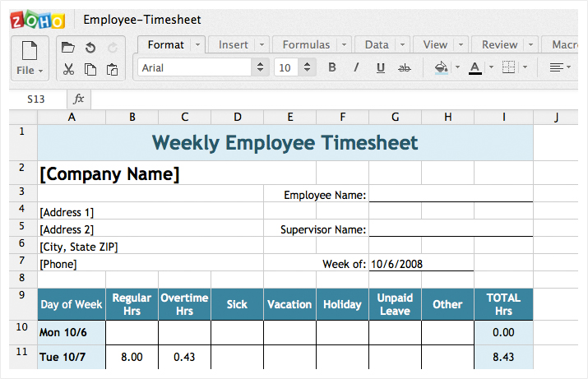588x379 pixels.
Task: Expand the Format tab arrow
Action: point(197,44)
